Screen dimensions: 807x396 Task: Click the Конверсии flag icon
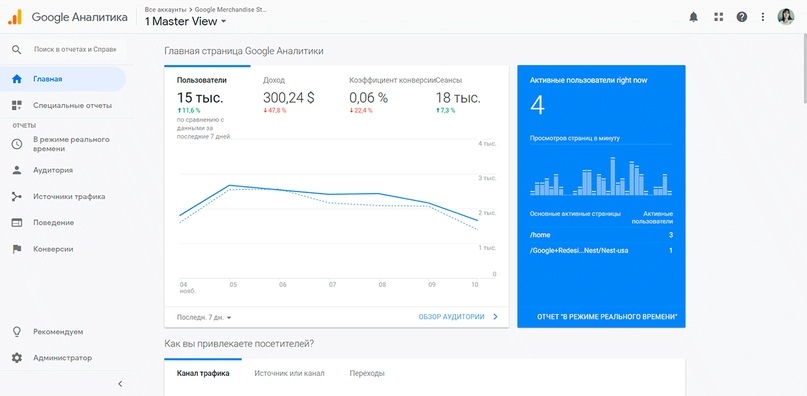coord(17,249)
